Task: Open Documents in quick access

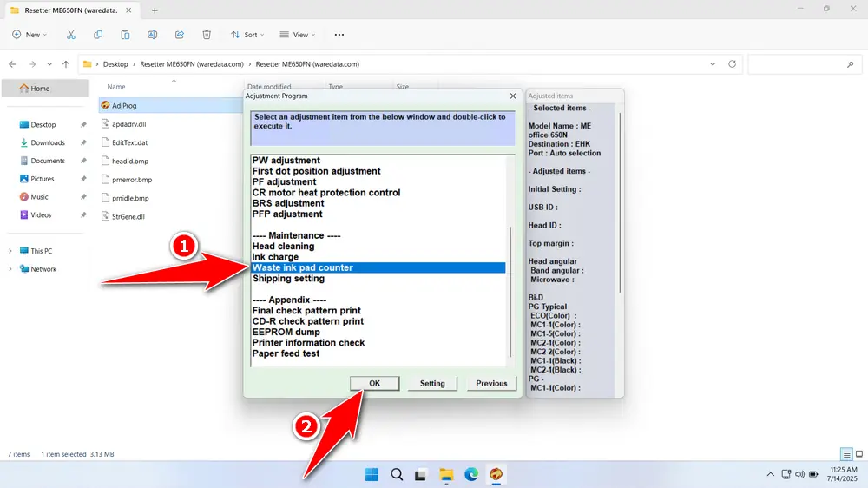Action: (x=48, y=161)
